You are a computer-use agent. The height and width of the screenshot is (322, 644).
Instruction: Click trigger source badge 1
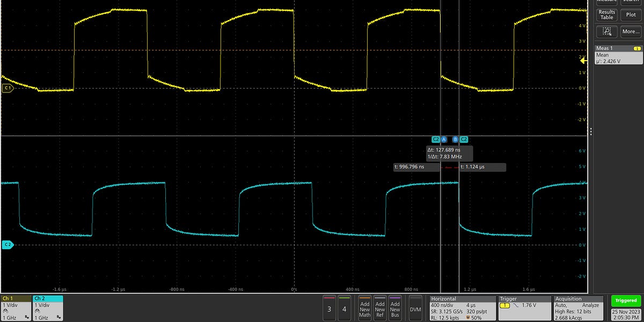point(504,305)
